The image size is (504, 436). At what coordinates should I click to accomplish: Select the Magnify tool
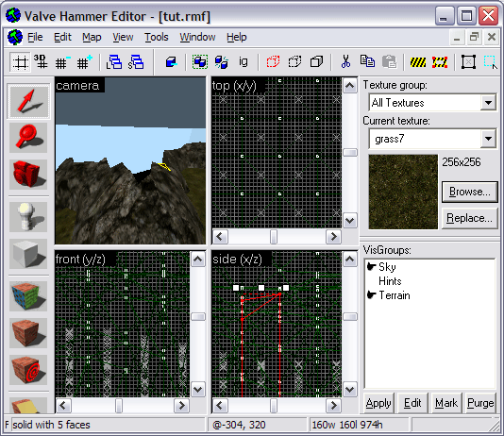28,138
